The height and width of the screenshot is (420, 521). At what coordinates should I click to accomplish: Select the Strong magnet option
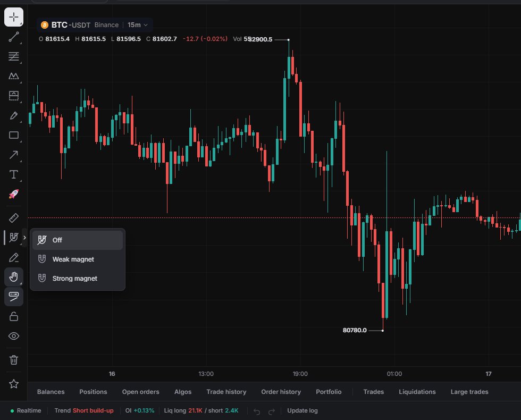(78, 279)
